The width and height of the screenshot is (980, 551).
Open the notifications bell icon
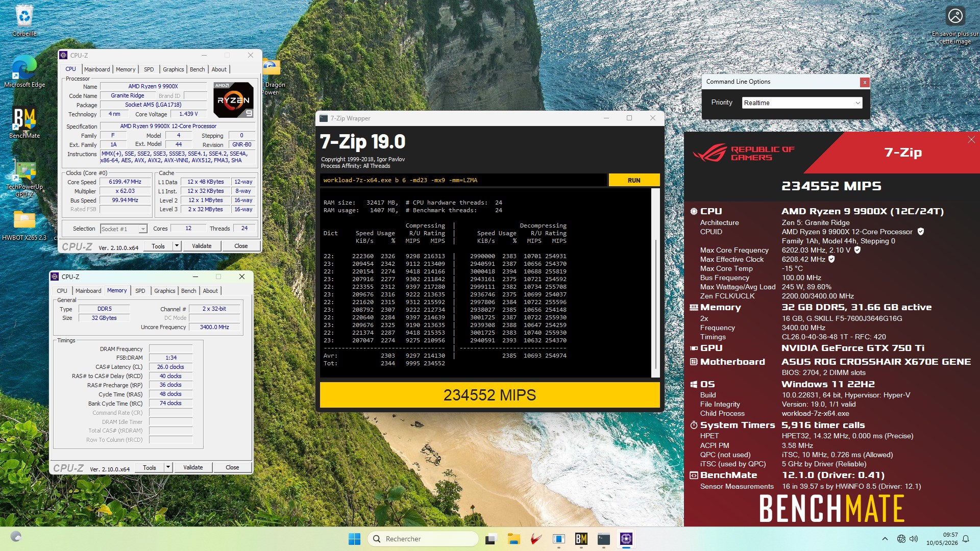966,539
